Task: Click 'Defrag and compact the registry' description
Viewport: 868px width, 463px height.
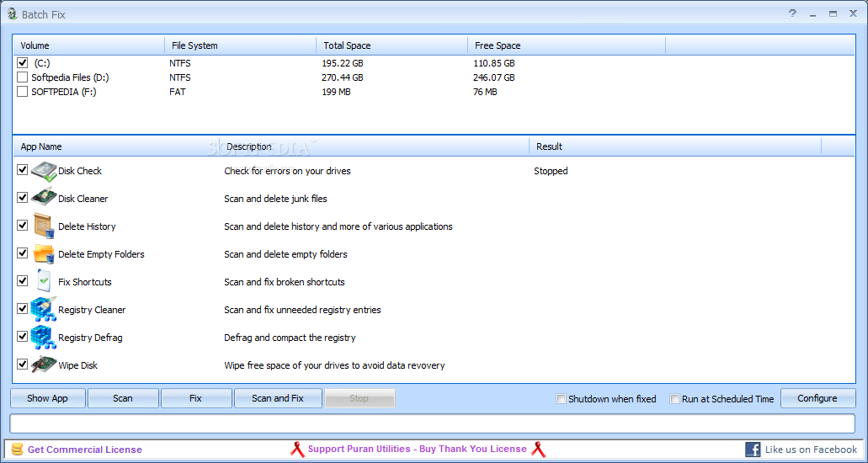Action: (x=290, y=338)
